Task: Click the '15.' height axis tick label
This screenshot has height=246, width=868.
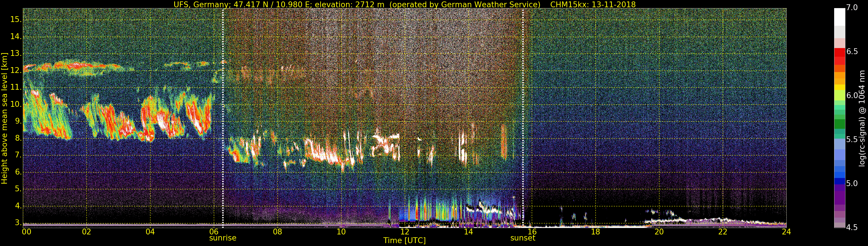Action: coord(16,20)
